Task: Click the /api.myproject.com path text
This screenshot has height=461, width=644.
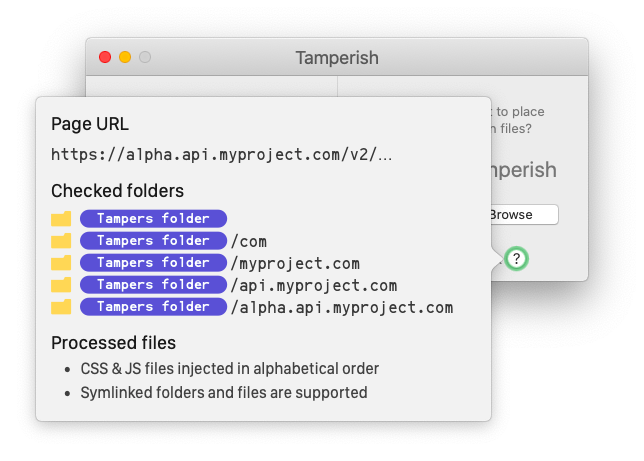Action: [x=314, y=285]
